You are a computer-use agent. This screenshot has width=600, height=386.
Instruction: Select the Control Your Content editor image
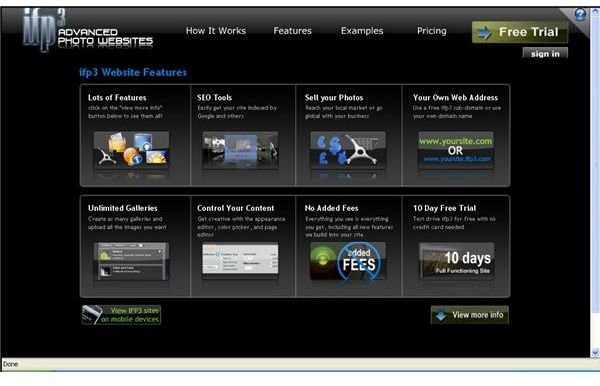tap(240, 259)
